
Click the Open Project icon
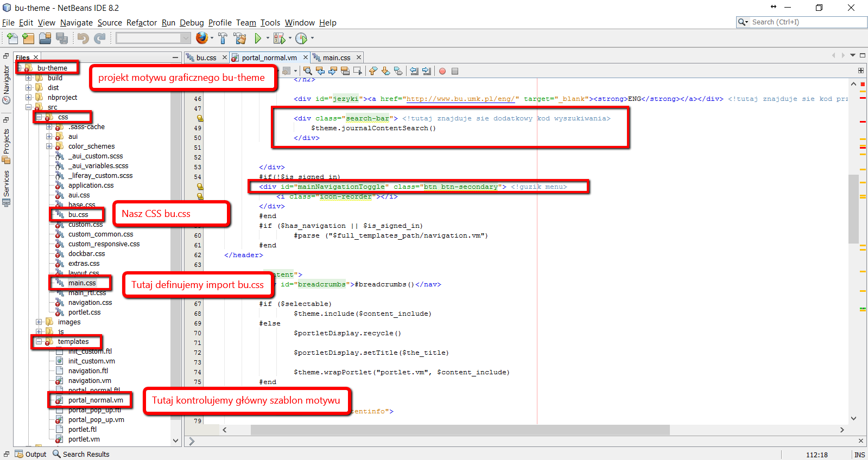click(45, 38)
